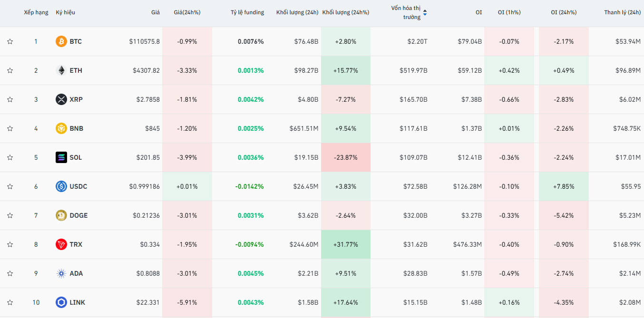This screenshot has width=644, height=318.
Task: Click the Thanh lý (24h) column header
Action: coord(622,12)
